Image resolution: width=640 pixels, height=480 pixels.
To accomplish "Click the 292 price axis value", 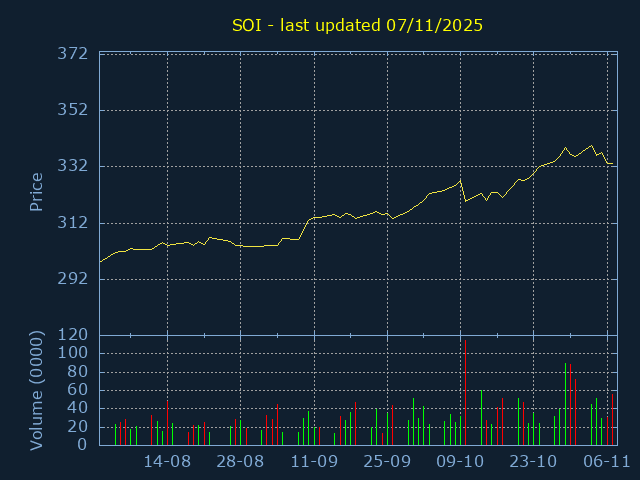I will (79, 278).
